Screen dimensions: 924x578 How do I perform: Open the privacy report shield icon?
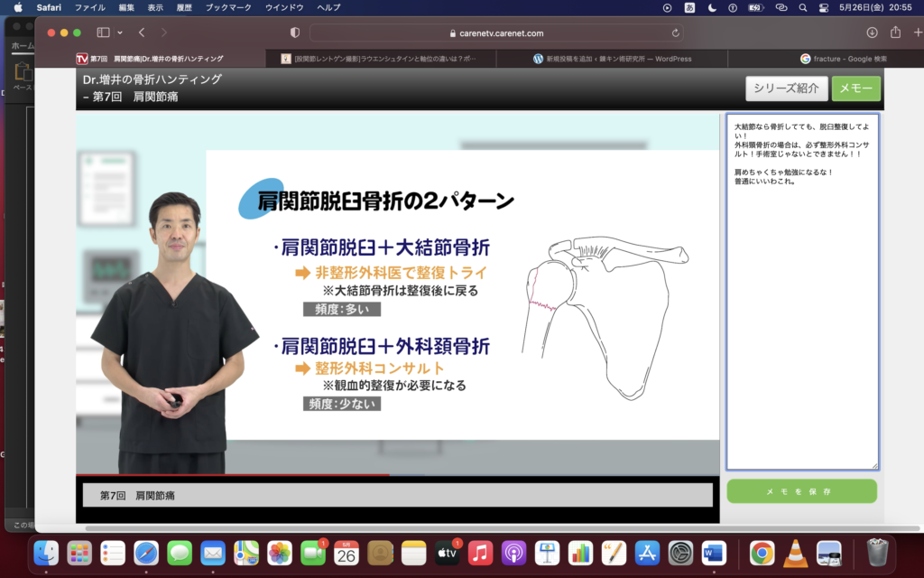tap(295, 33)
